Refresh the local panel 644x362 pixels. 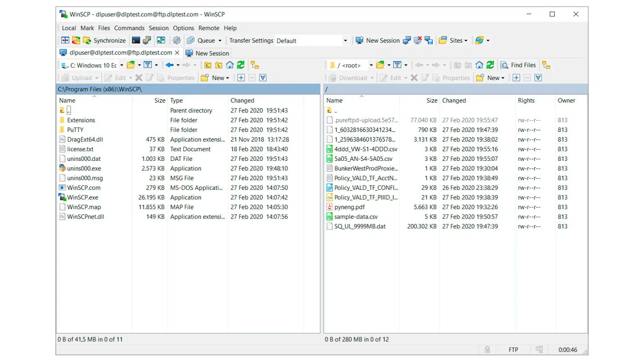[x=241, y=65]
